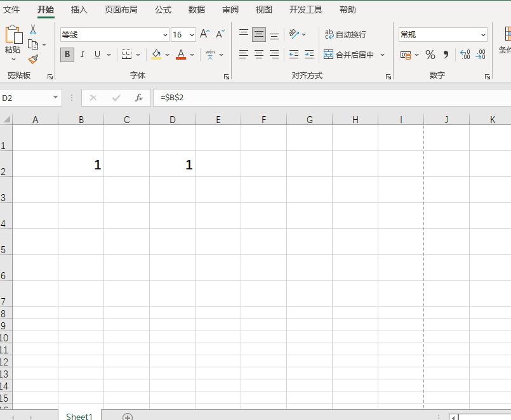Viewport: 511px width, 420px height.
Task: Click the increase decimal icon
Action: (x=464, y=55)
